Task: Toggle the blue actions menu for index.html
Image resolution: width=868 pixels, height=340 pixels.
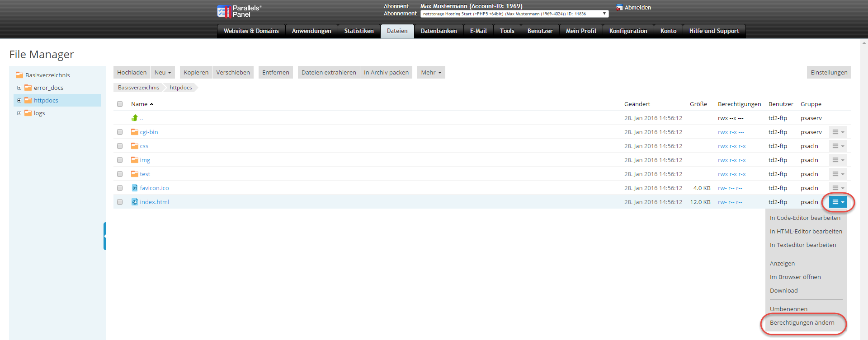Action: pyautogui.click(x=838, y=202)
